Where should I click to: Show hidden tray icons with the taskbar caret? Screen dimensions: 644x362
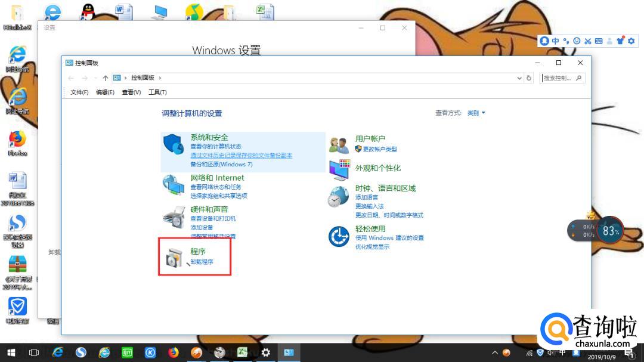tap(495, 352)
